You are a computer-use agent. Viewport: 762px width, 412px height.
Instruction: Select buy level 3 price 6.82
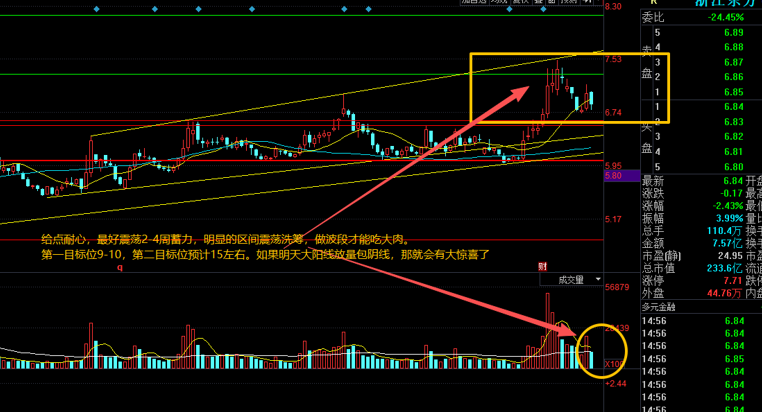734,137
